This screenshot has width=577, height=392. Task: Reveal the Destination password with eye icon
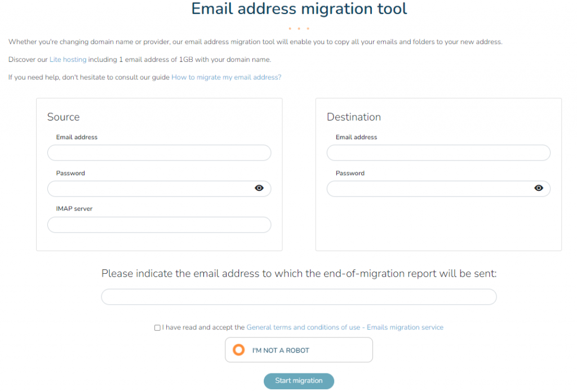pyautogui.click(x=539, y=188)
